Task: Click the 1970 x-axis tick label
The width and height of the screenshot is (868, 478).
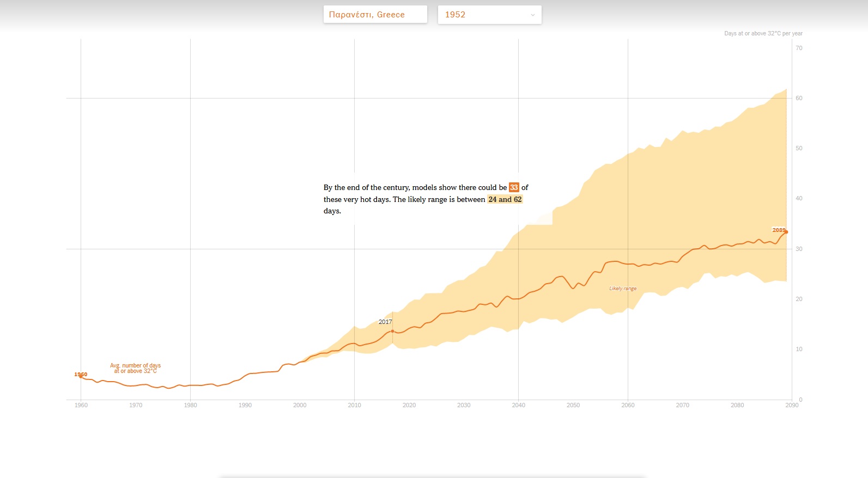Action: tap(136, 405)
